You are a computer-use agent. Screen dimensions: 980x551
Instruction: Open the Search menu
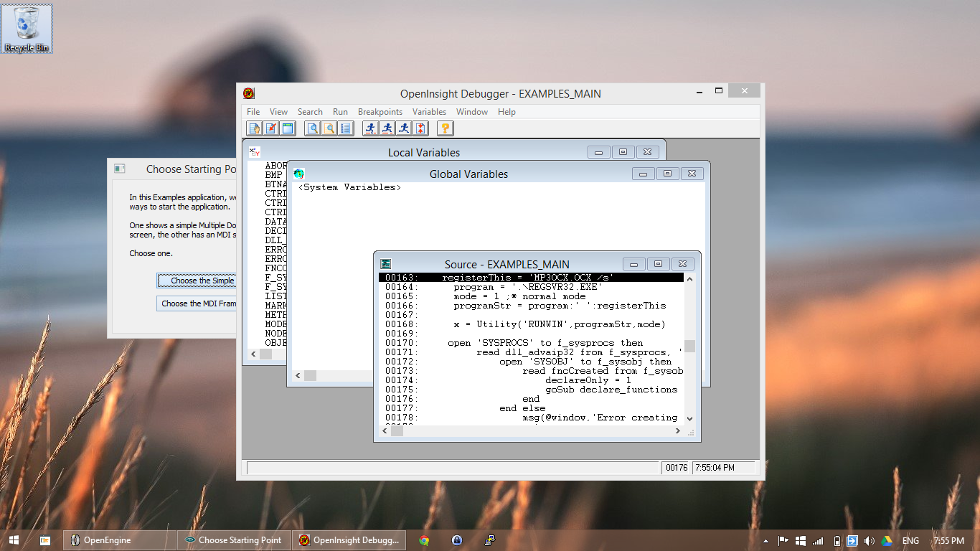(x=310, y=112)
